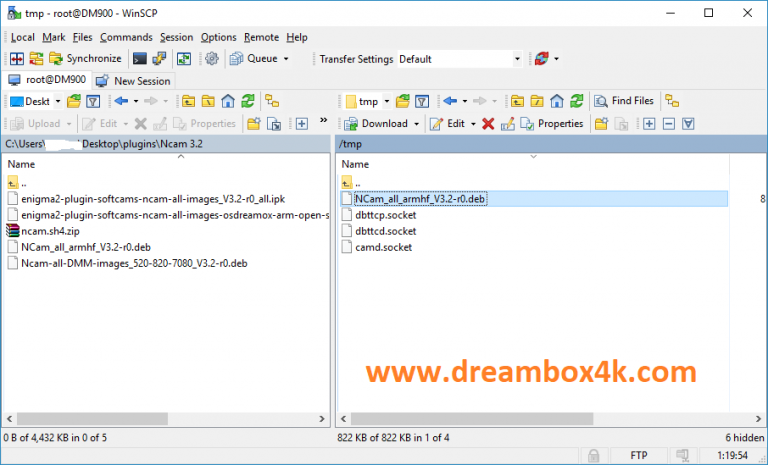Click the Find Files button
768x465 pixels.
pyautogui.click(x=624, y=101)
